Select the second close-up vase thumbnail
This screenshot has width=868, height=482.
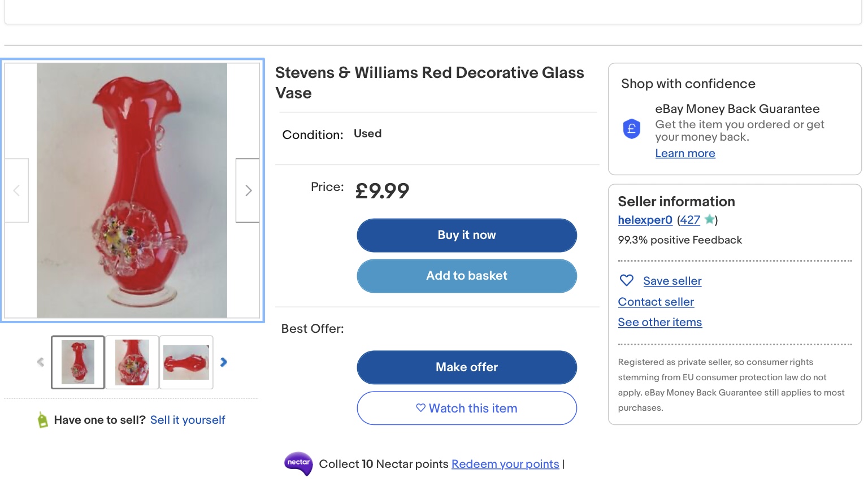[132, 362]
